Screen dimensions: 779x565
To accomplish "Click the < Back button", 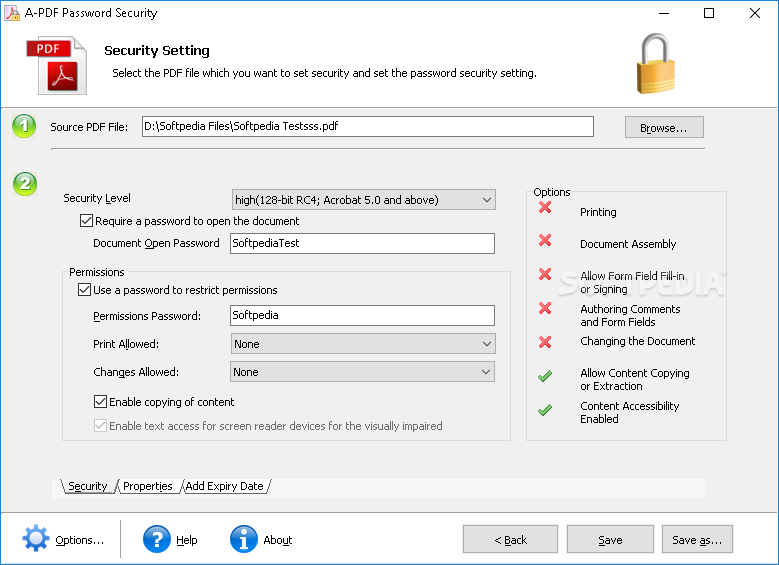I will point(510,539).
